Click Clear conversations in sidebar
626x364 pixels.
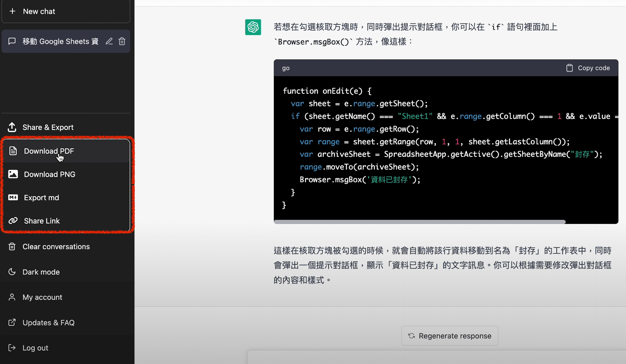[x=56, y=246]
